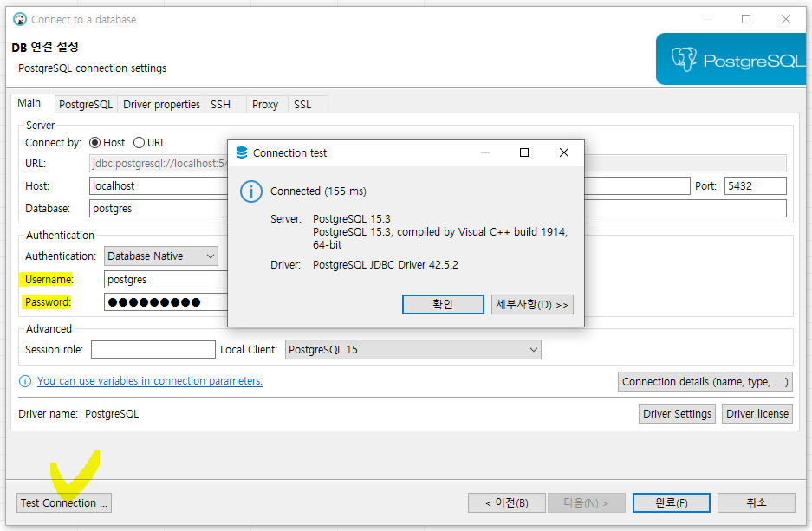
Task: Click the highlighted Username label
Action: coord(49,280)
